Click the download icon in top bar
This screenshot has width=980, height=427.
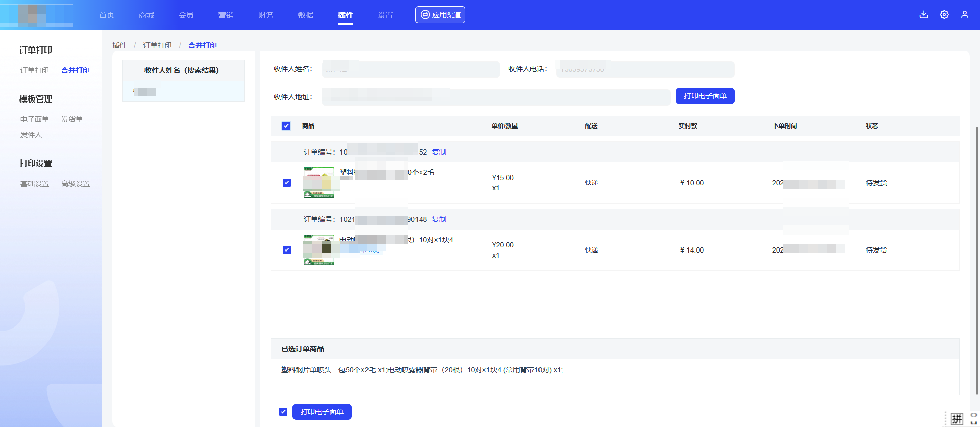click(923, 15)
